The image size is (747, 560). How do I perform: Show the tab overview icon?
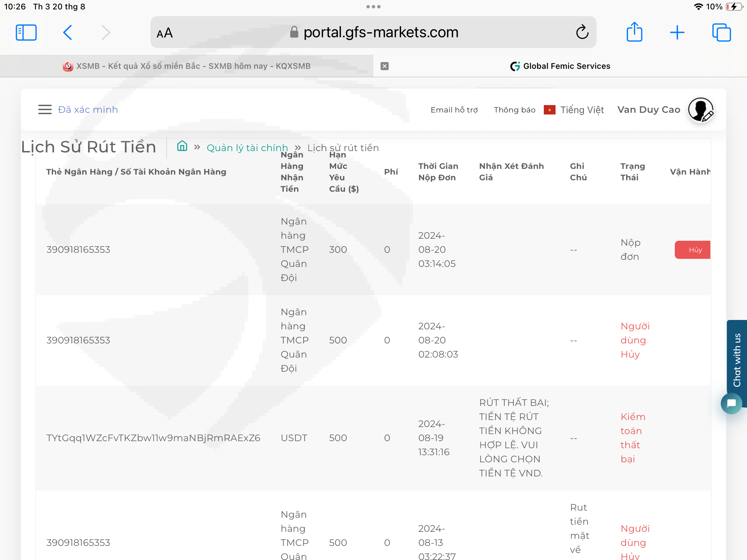(x=721, y=33)
